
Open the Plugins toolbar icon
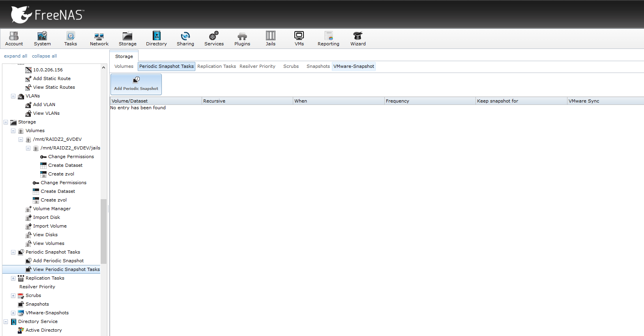(x=242, y=39)
